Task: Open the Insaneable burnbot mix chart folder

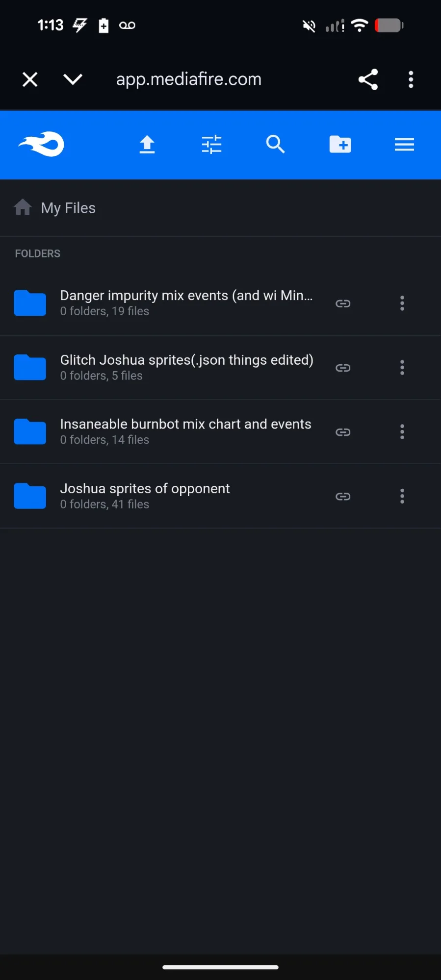Action: pos(185,425)
